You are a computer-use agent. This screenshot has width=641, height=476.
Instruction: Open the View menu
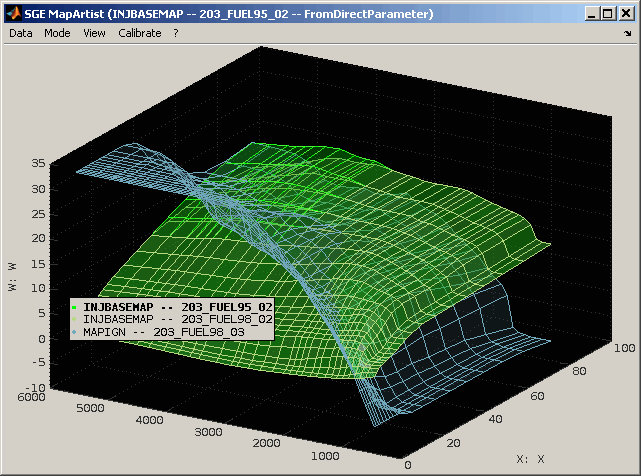(94, 33)
